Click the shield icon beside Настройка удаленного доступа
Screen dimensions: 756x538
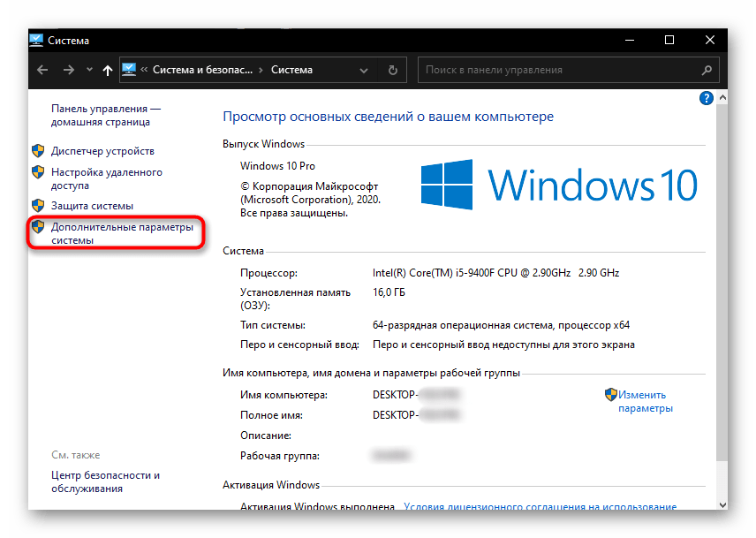(x=38, y=171)
